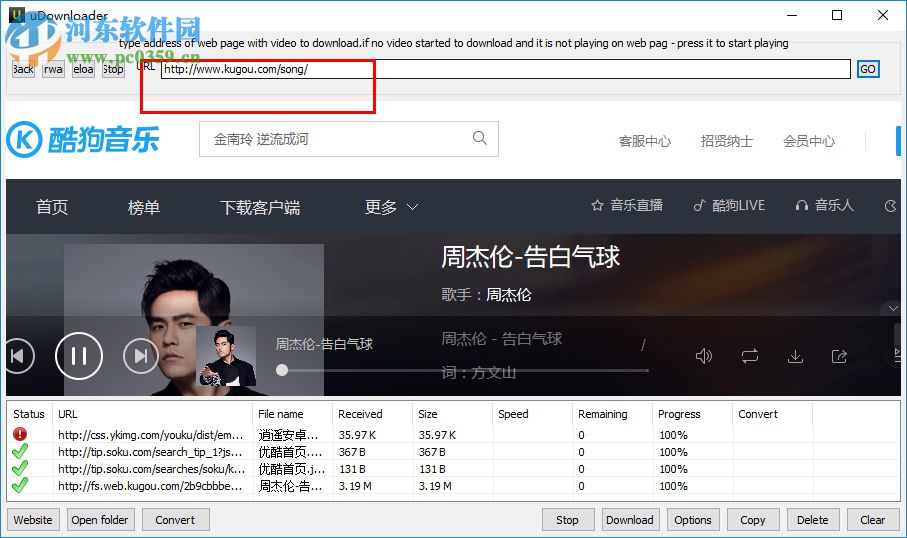Screen dimensions: 907x538
Task: Sort by the Progress column header
Action: tap(693, 414)
